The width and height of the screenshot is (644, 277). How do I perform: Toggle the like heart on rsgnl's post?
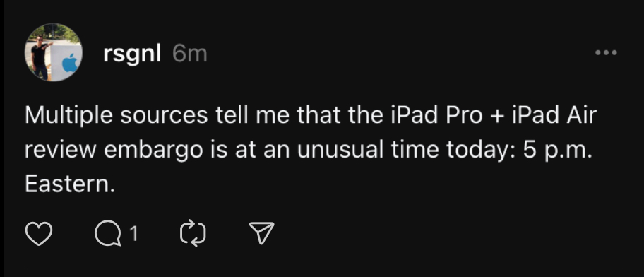(x=39, y=233)
